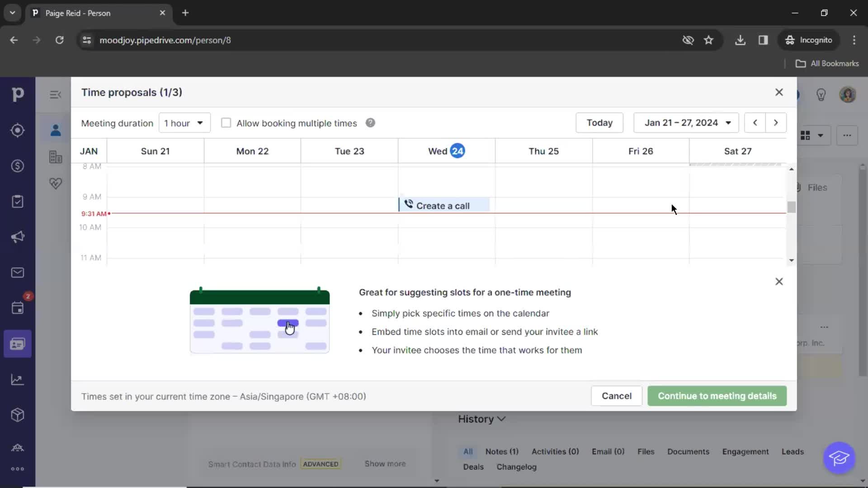Switch to the Notes tab in History

501,451
